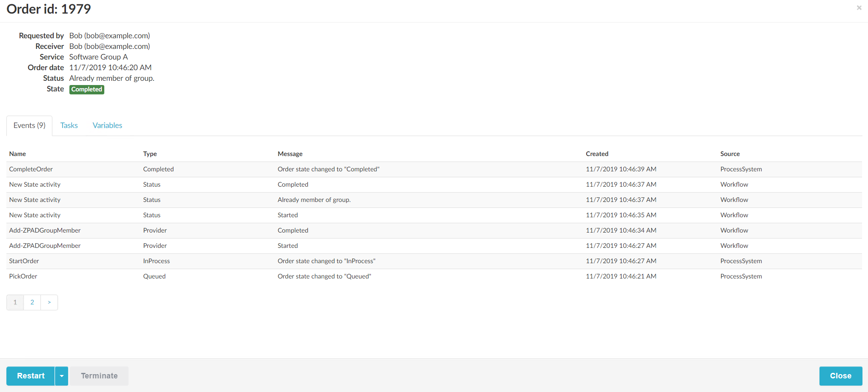
Task: Click the green Completed state badge
Action: [x=87, y=89]
